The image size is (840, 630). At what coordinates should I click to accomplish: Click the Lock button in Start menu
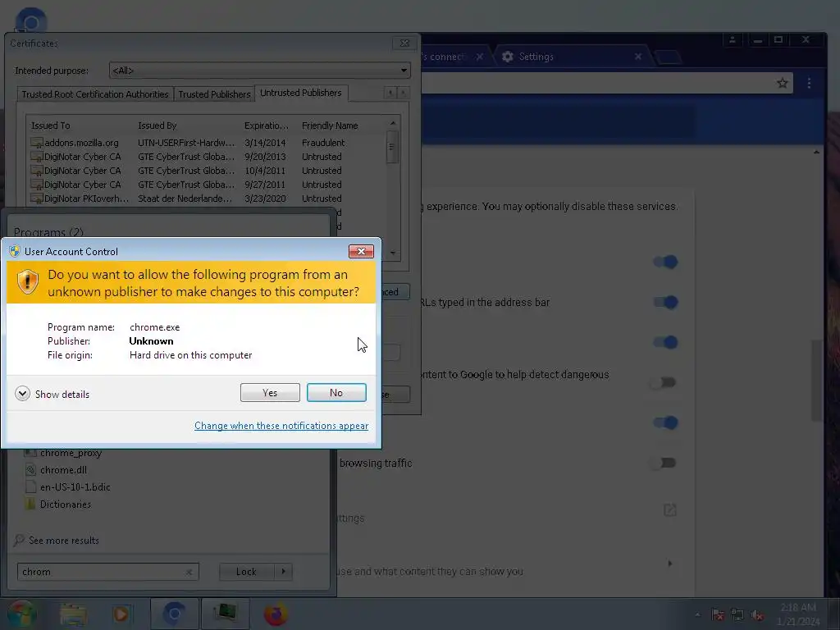[246, 572]
